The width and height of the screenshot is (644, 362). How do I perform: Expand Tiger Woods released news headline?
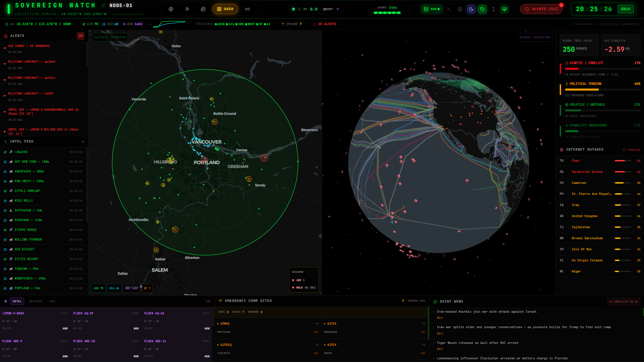[537, 346]
